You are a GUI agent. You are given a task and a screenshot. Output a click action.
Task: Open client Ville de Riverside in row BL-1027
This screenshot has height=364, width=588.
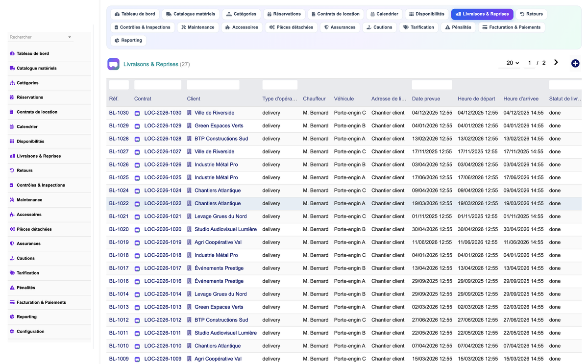tap(214, 151)
